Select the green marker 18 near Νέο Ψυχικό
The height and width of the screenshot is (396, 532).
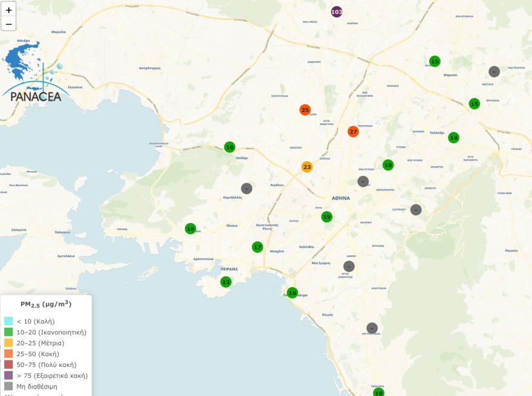pyautogui.click(x=388, y=164)
